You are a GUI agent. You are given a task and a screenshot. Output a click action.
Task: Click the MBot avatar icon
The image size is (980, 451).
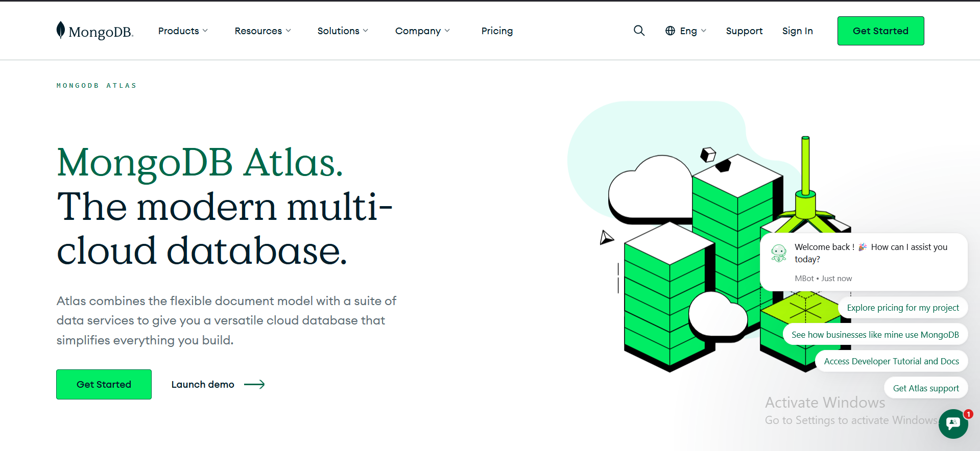click(x=778, y=253)
